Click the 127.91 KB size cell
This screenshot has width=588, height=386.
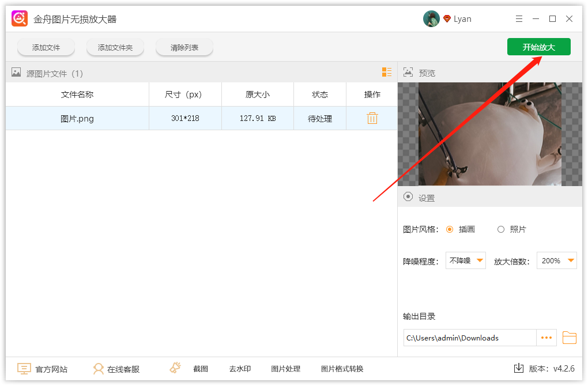tap(258, 119)
